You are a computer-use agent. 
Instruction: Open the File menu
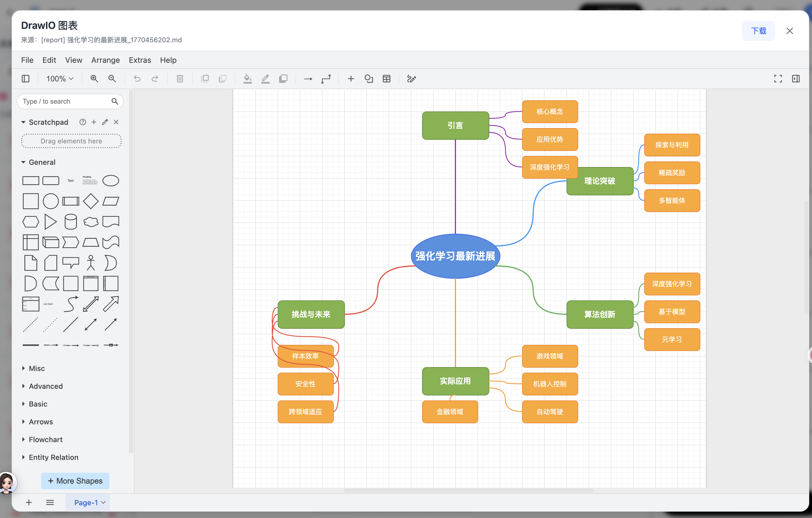pos(27,60)
